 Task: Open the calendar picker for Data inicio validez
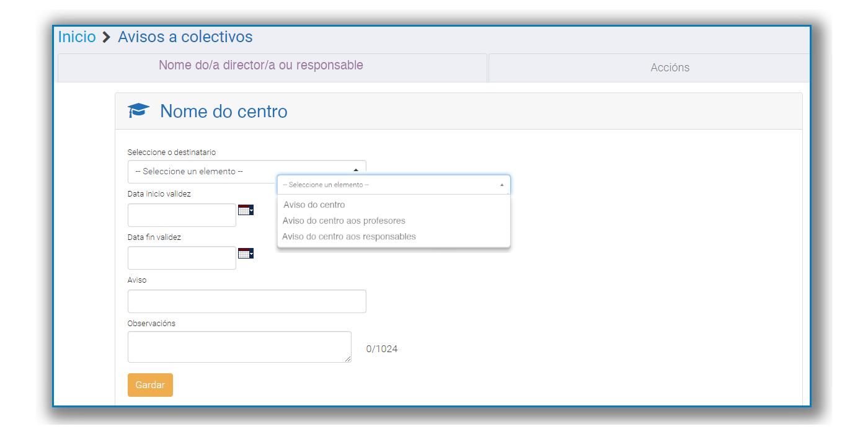pyautogui.click(x=246, y=210)
